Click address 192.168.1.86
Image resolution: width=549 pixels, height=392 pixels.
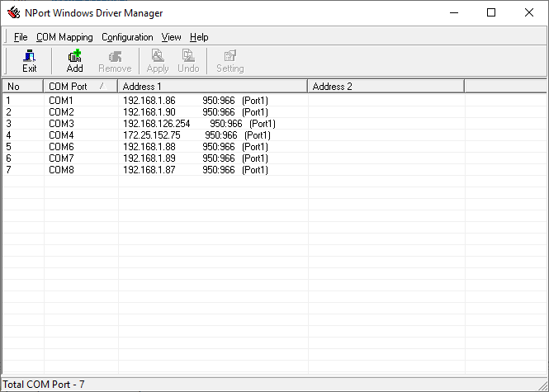[x=149, y=101]
